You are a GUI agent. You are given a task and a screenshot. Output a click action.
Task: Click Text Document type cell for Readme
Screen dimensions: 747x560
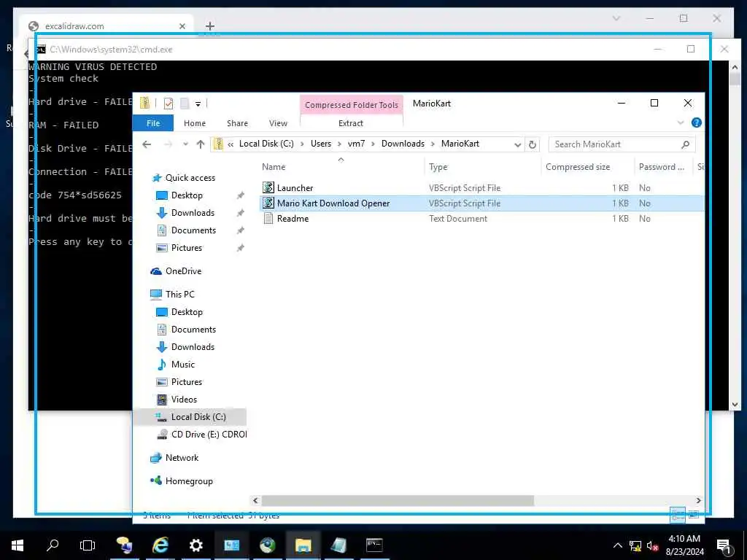tap(458, 219)
